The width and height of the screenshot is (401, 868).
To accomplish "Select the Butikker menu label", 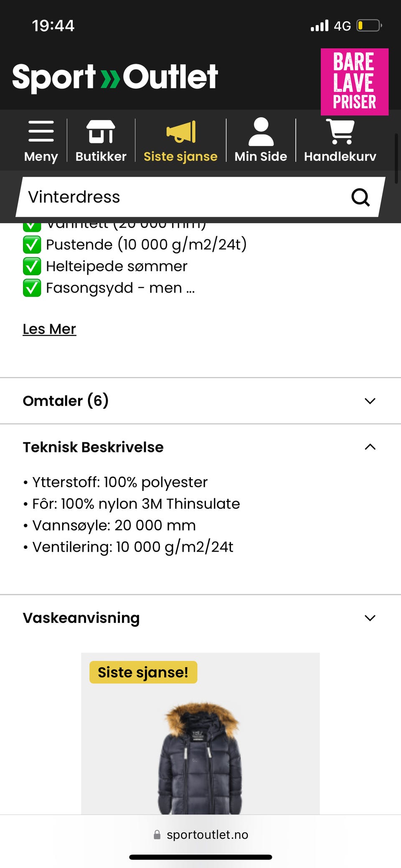I will pos(101,156).
